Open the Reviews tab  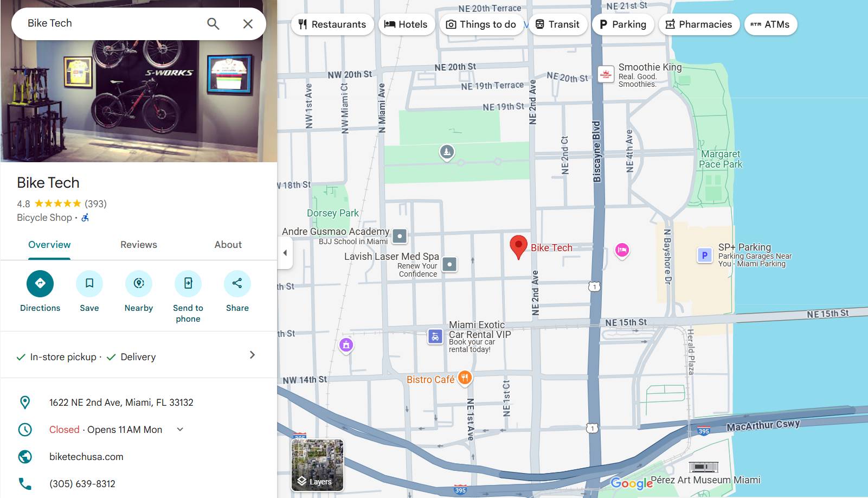139,245
